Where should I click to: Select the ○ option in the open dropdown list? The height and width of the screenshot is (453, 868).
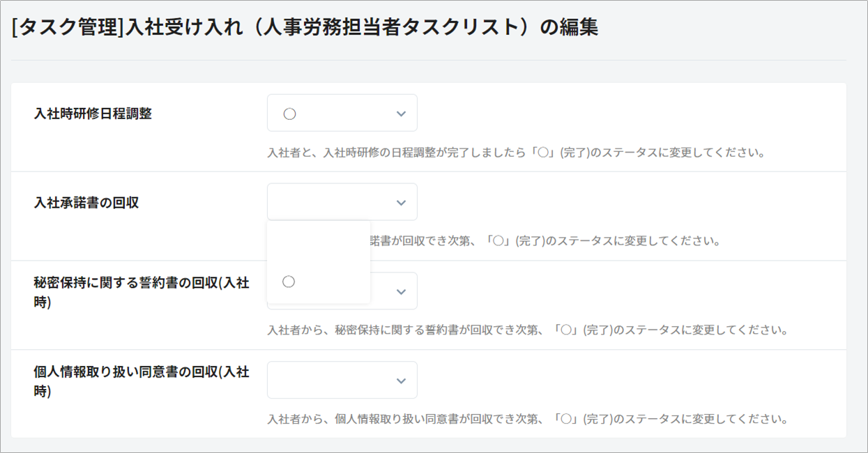click(289, 282)
